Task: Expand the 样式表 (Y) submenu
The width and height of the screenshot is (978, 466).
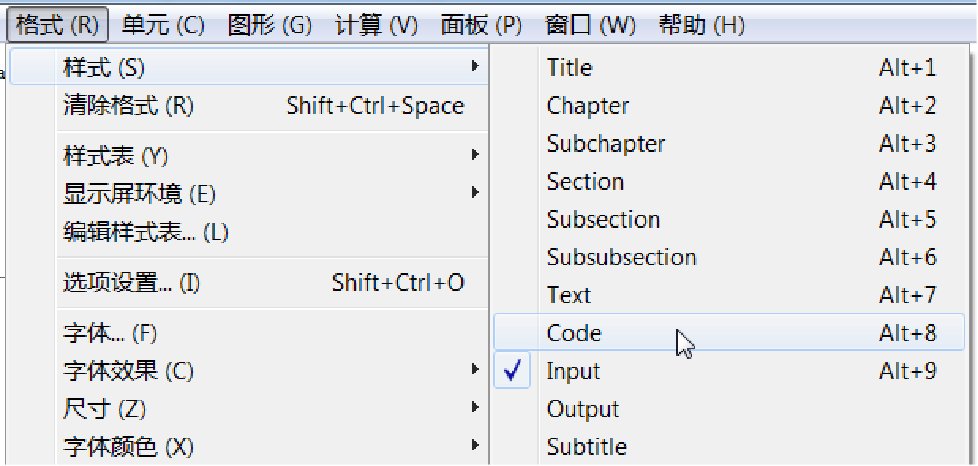Action: (x=271, y=155)
